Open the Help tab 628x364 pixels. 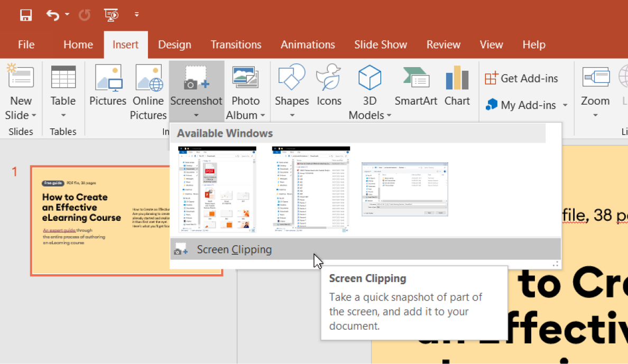[534, 44]
